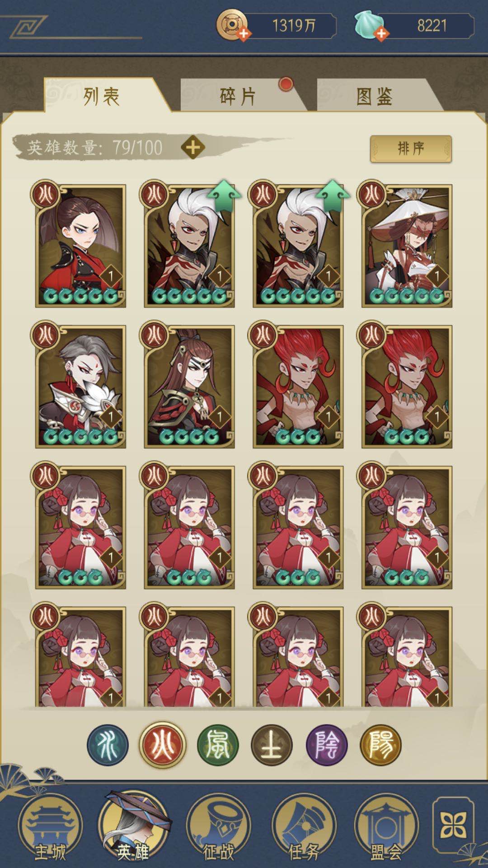This screenshot has width=488, height=868.
Task: Select the fire element filter icon
Action: point(162,745)
